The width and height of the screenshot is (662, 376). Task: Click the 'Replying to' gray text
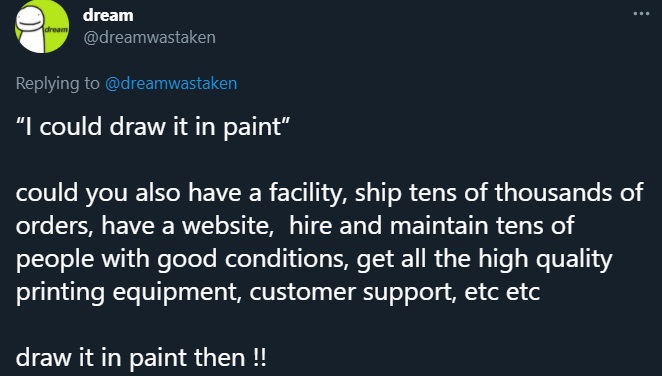click(x=57, y=83)
